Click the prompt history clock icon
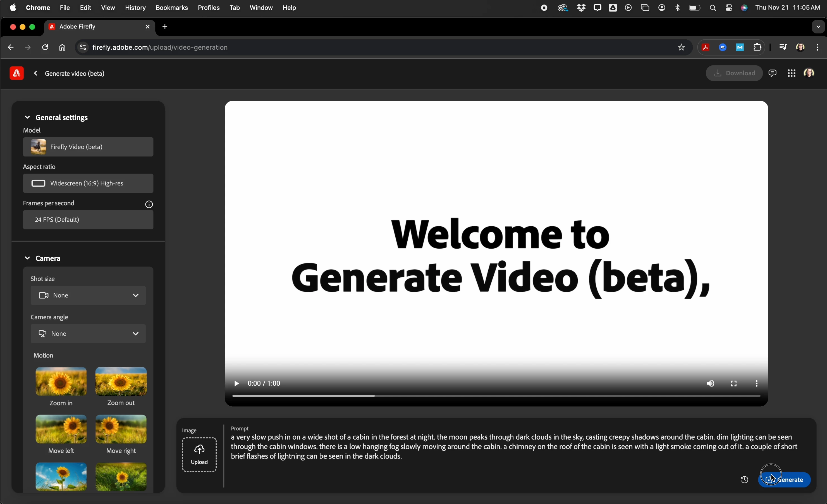Image resolution: width=827 pixels, height=504 pixels. pos(744,479)
